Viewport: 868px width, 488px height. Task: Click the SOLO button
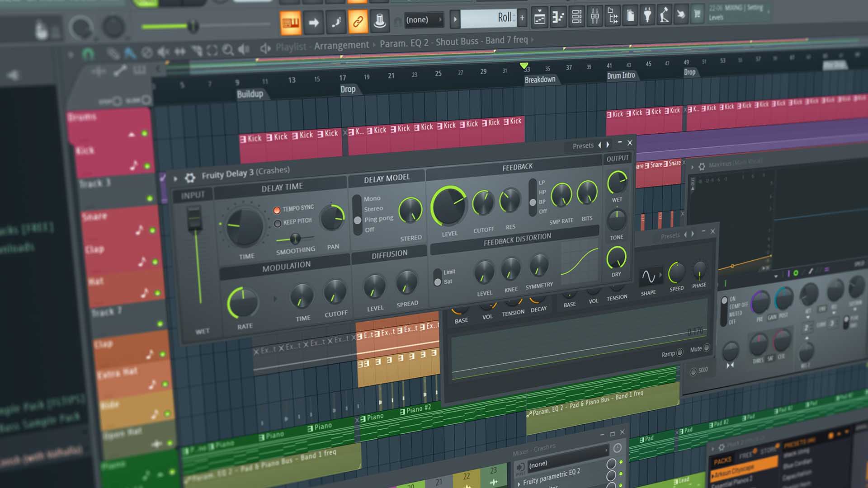(x=693, y=371)
